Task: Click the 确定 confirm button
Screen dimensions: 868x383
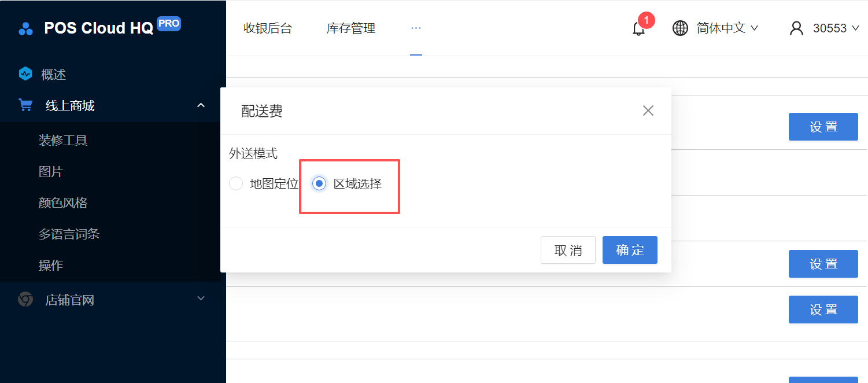Action: [630, 250]
